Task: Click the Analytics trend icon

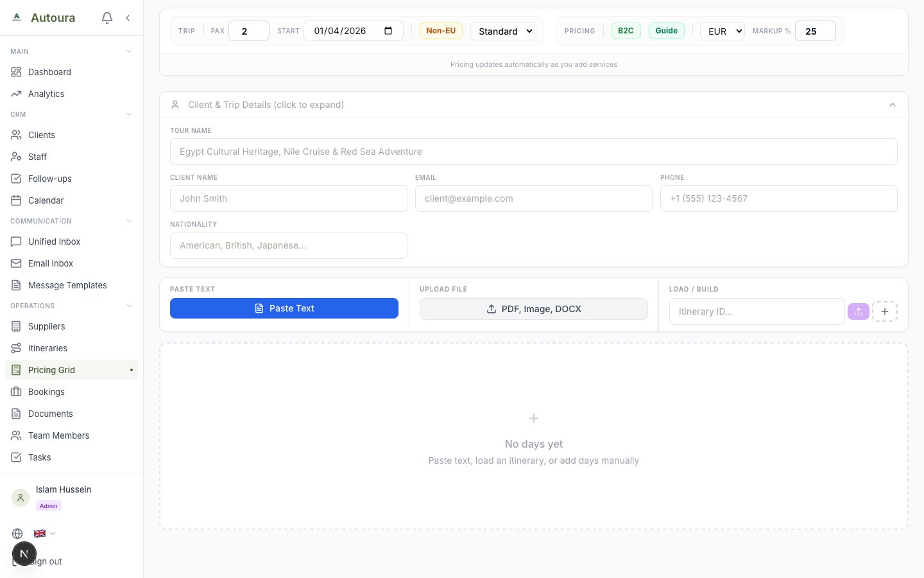Action: point(16,94)
